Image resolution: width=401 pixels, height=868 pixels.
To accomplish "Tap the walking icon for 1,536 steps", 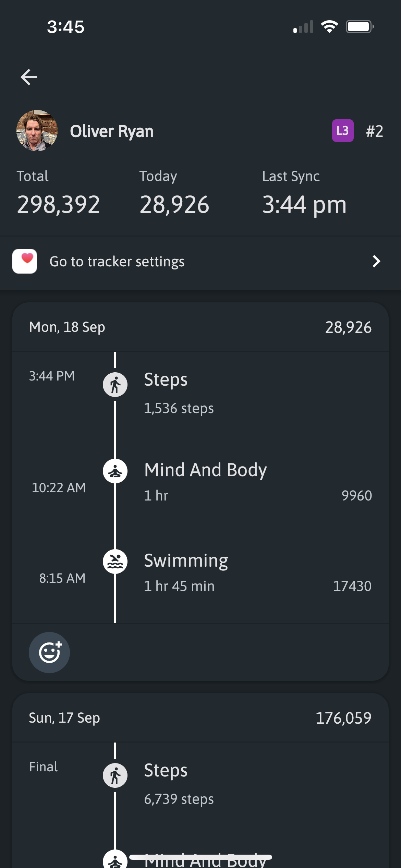I will tap(115, 385).
